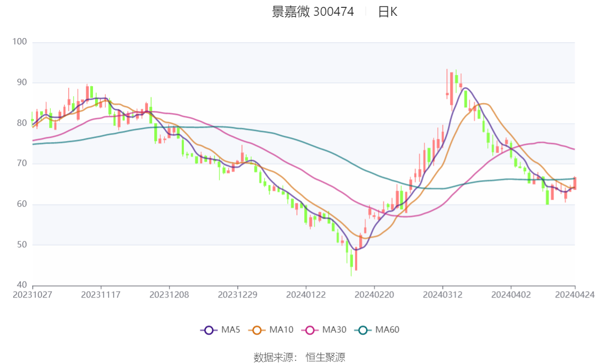Click the pink MA30 legend circle icon
The width and height of the screenshot is (599, 364).
(x=310, y=330)
